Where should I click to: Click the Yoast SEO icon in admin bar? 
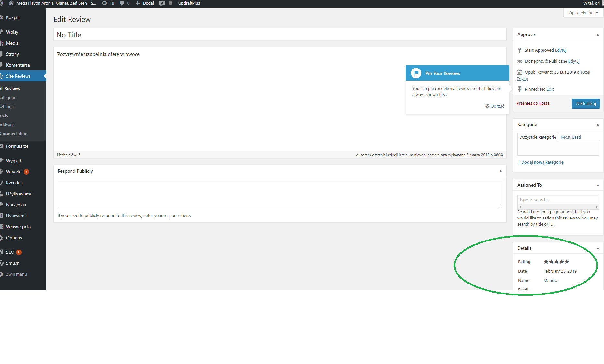pos(162,3)
